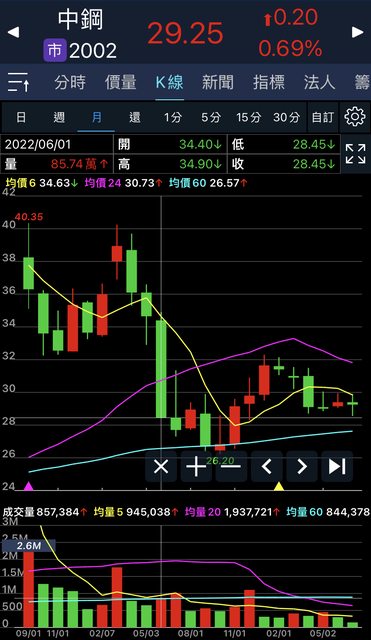Image resolution: width=371 pixels, height=640 pixels.
Task: Select the 日 daily period
Action: (x=21, y=118)
